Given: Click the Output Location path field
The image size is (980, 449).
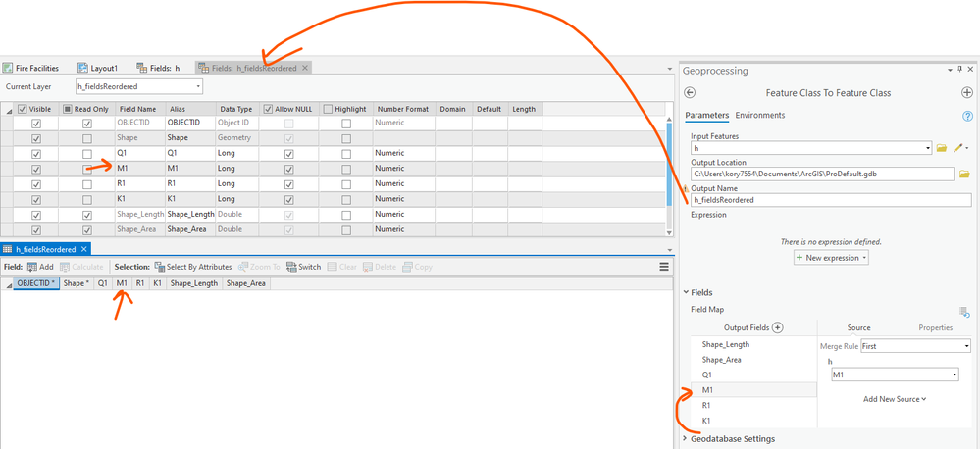Looking at the screenshot, I should tap(822, 174).
